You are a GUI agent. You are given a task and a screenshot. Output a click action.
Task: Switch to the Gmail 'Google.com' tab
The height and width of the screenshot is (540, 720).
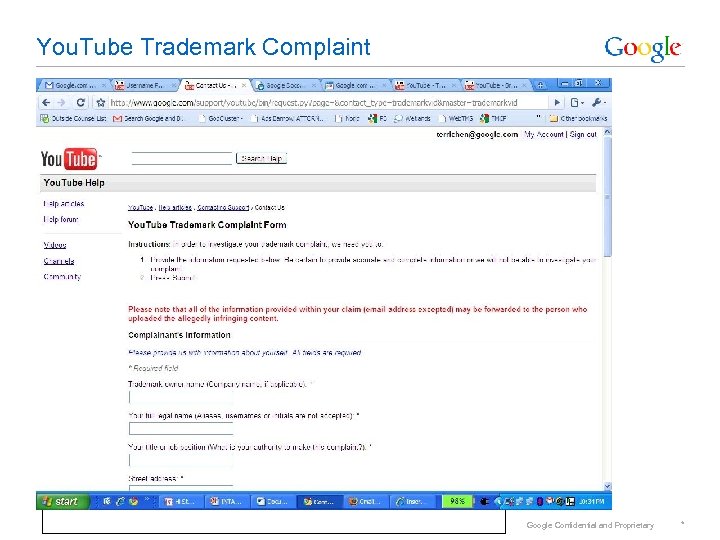[x=73, y=85]
